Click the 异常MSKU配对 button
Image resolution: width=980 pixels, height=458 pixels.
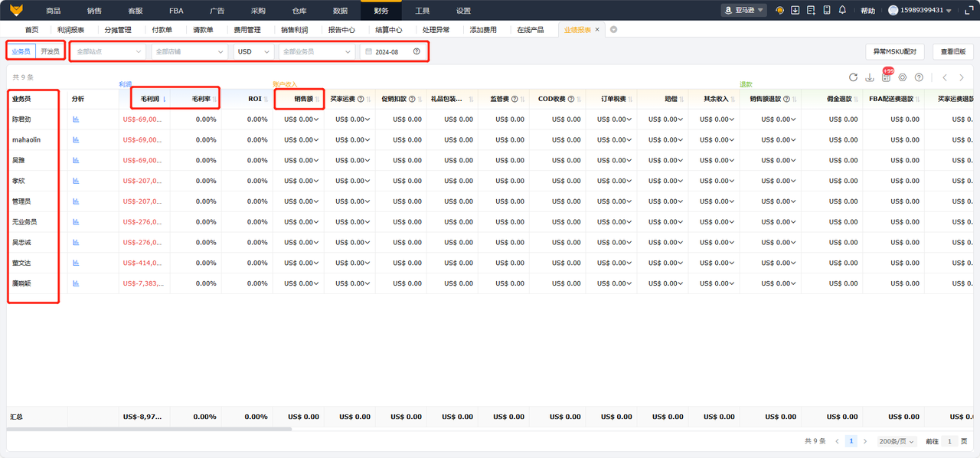pyautogui.click(x=894, y=51)
